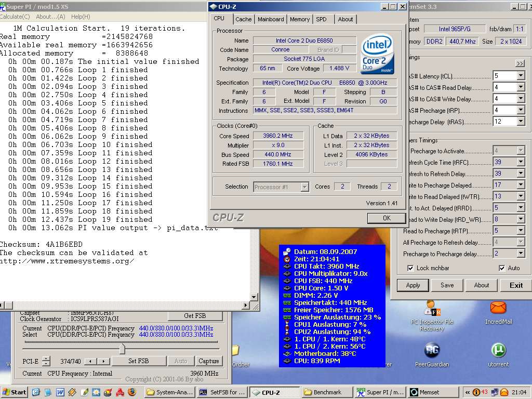Click the left arrow next to 374/740
This screenshot has height=399, width=532.
pyautogui.click(x=90, y=362)
